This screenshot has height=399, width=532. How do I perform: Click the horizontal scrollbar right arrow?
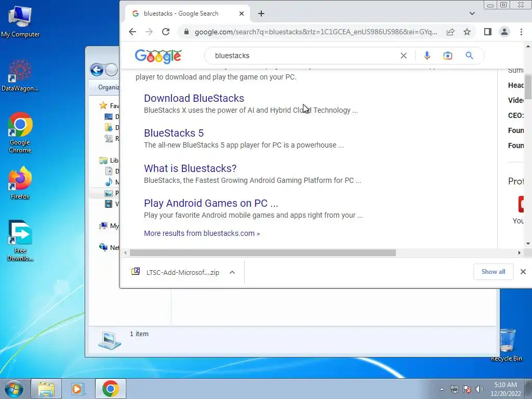pos(519,253)
